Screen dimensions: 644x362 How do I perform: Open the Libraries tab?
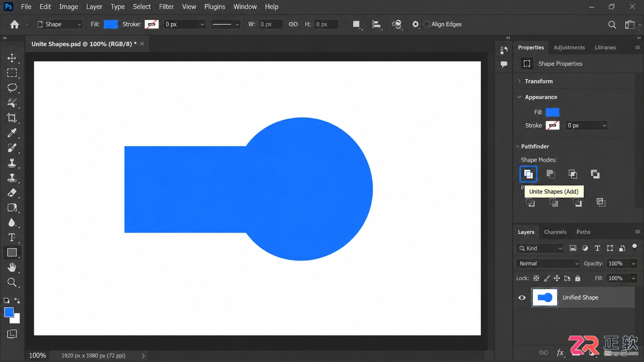[605, 47]
